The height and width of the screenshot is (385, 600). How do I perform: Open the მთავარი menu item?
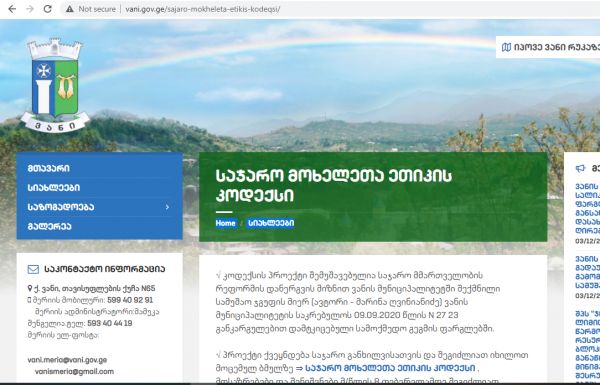click(x=49, y=168)
